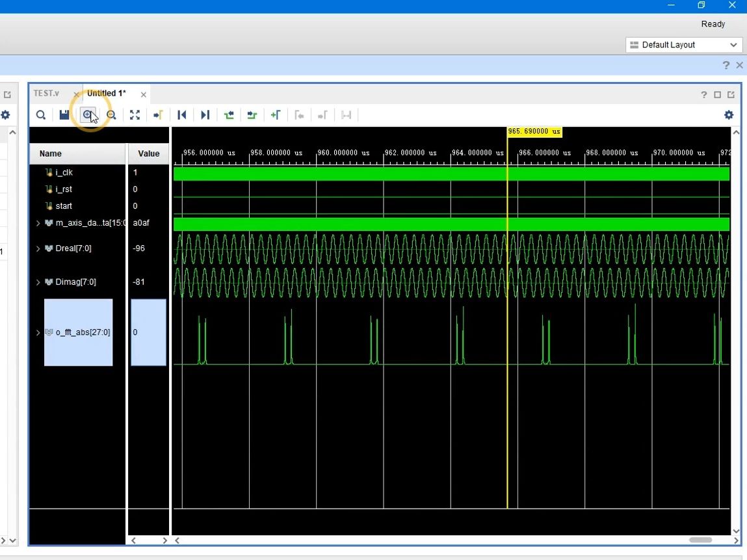Click the Zoom Fit icon
747x560 pixels.
click(x=135, y=115)
